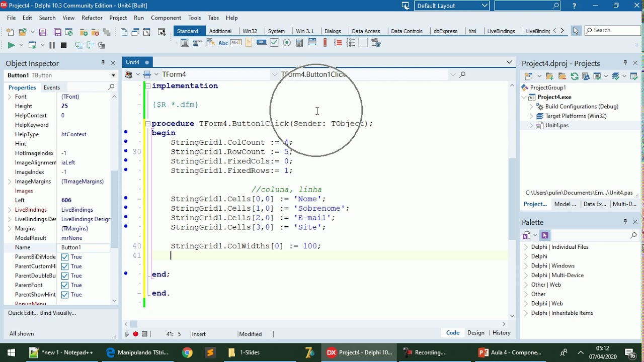Image resolution: width=644 pixels, height=362 pixels.
Task: Pin the Palette panel
Action: click(x=625, y=222)
